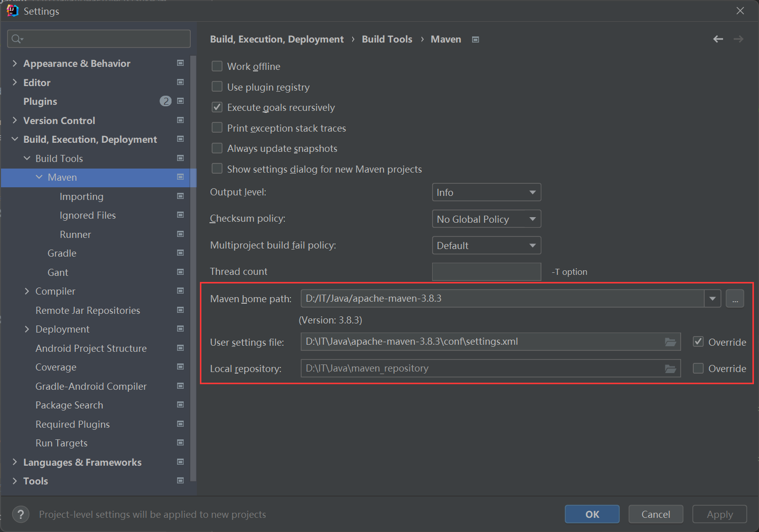759x532 pixels.
Task: Click the project-level icon beside Version Control
Action: (x=180, y=120)
